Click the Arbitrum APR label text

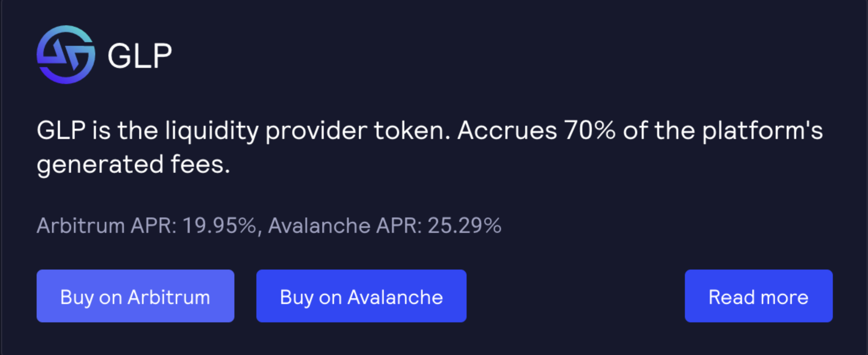[x=107, y=225]
